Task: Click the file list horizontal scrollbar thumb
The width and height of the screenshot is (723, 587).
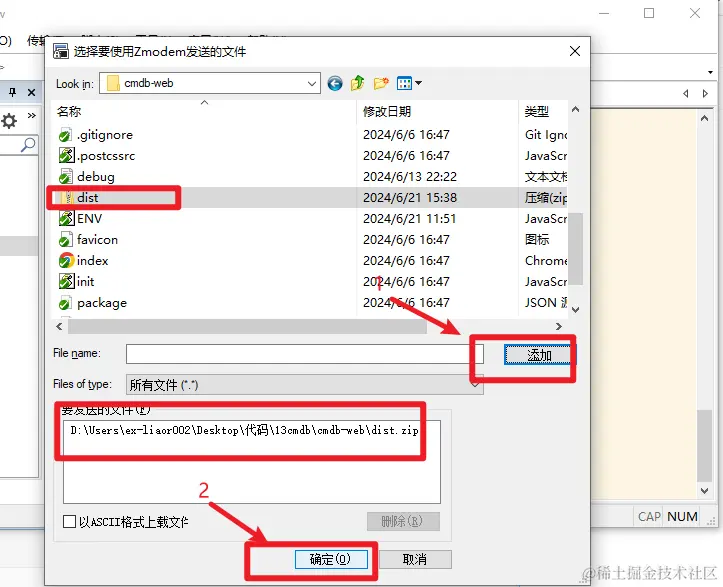Action: (247, 326)
